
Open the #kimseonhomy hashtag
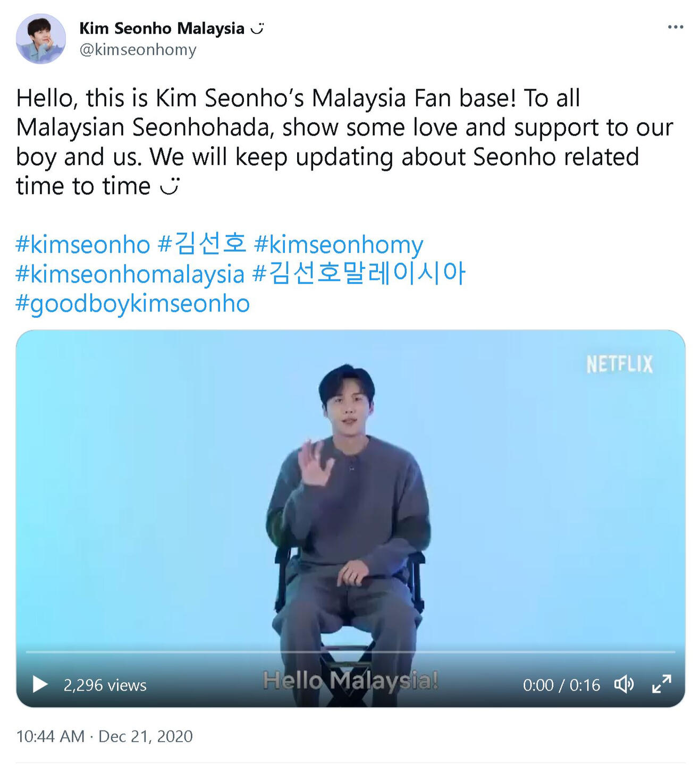pyautogui.click(x=339, y=244)
